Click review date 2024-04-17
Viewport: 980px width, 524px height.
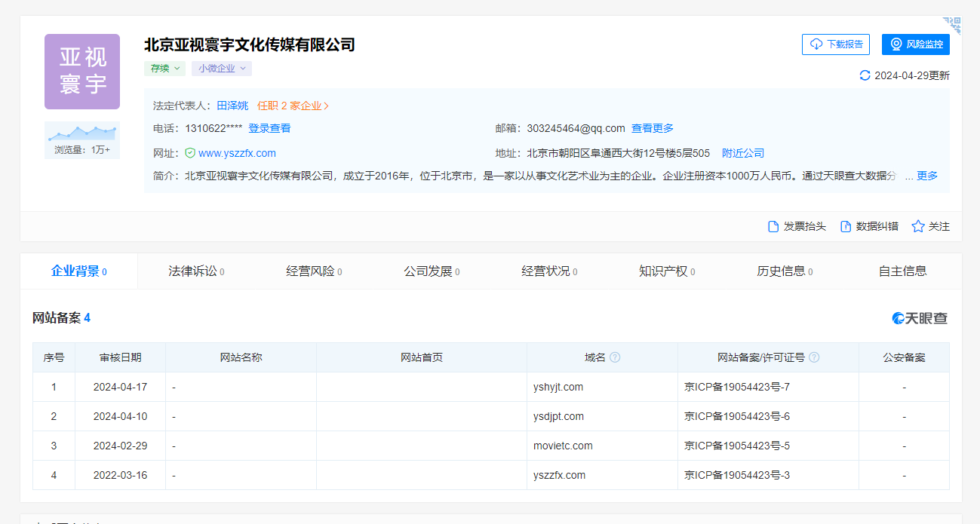[120, 387]
